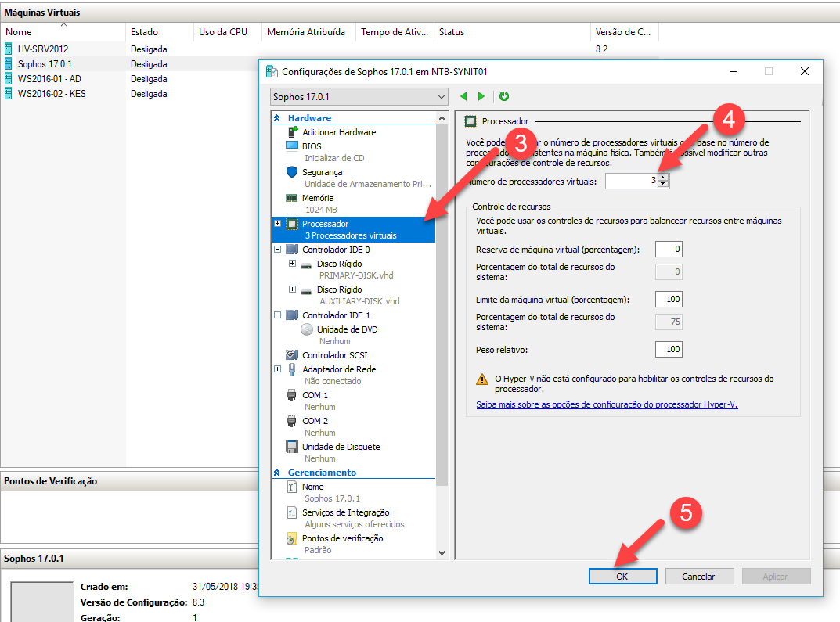Collapse the Controlador IDE 1 node

(x=277, y=315)
